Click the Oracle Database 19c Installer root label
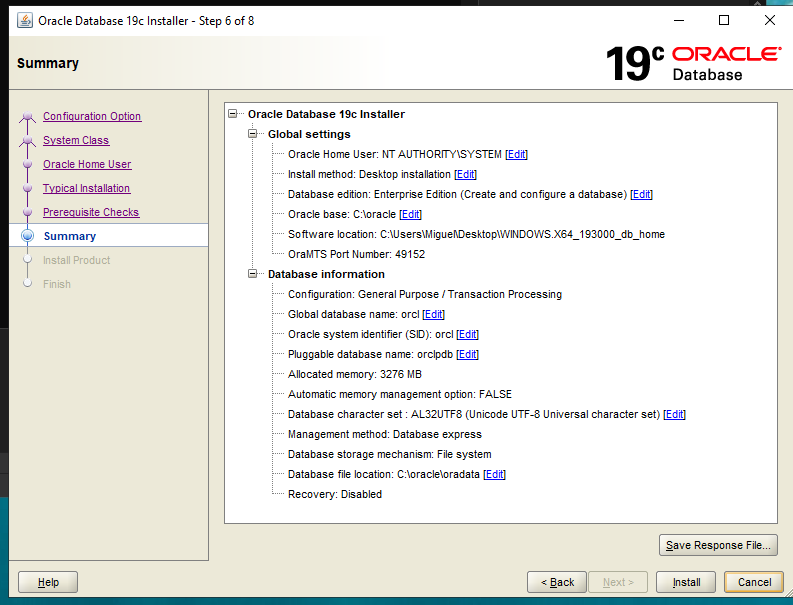The height and width of the screenshot is (605, 793). click(326, 114)
